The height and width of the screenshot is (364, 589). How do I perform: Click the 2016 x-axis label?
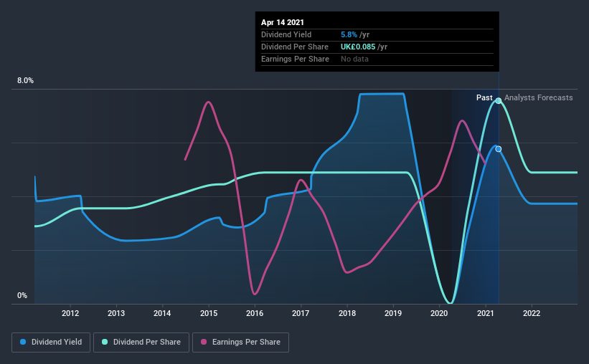click(x=255, y=313)
